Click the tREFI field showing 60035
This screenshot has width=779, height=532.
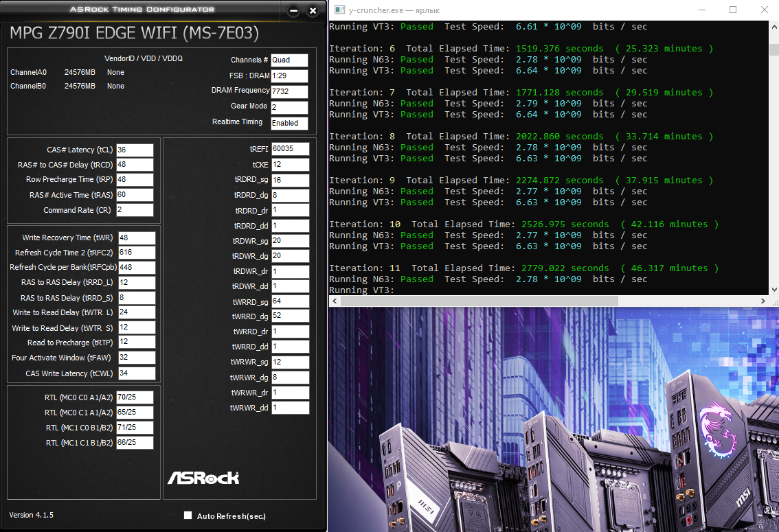click(290, 149)
